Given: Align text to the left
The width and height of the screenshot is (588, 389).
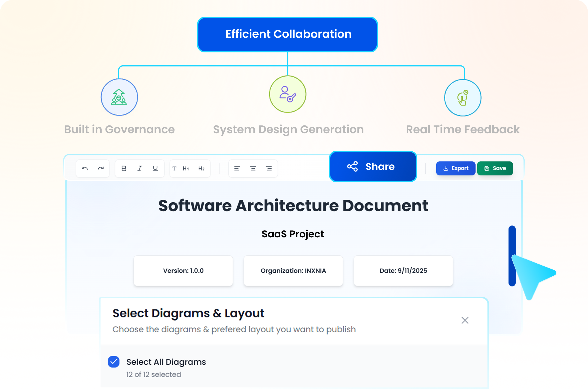Looking at the screenshot, I should pyautogui.click(x=237, y=168).
